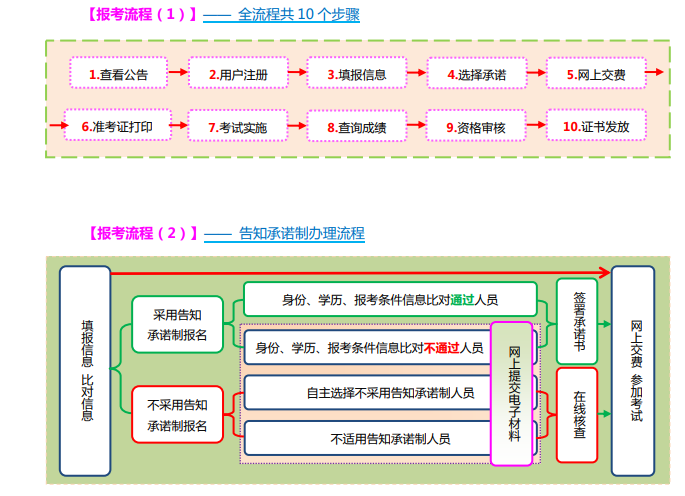Select step box 7.考试实施
685x496 pixels.
(x=238, y=126)
